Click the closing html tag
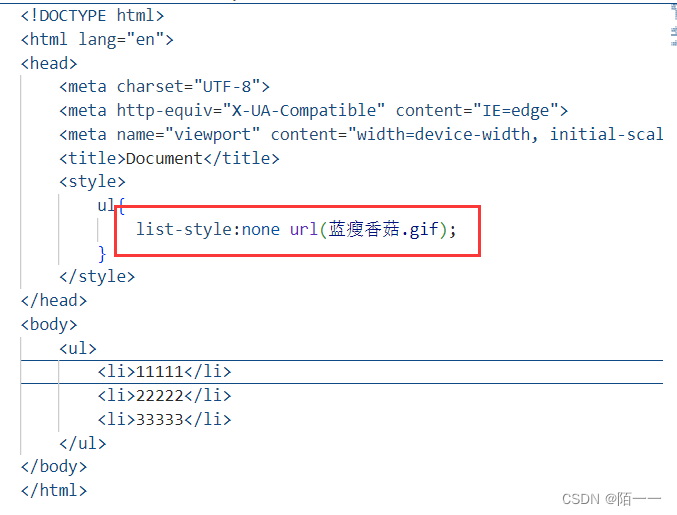 [x=54, y=491]
